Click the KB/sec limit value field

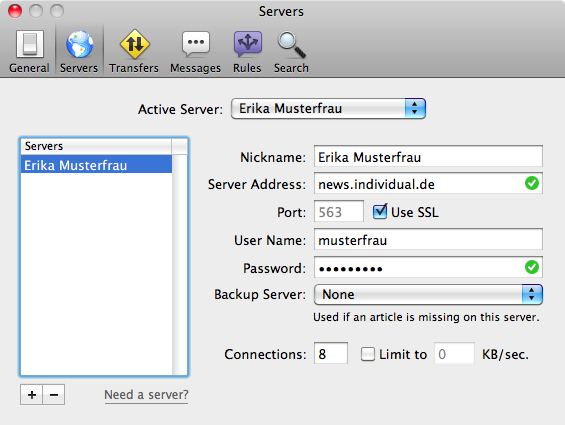click(454, 353)
